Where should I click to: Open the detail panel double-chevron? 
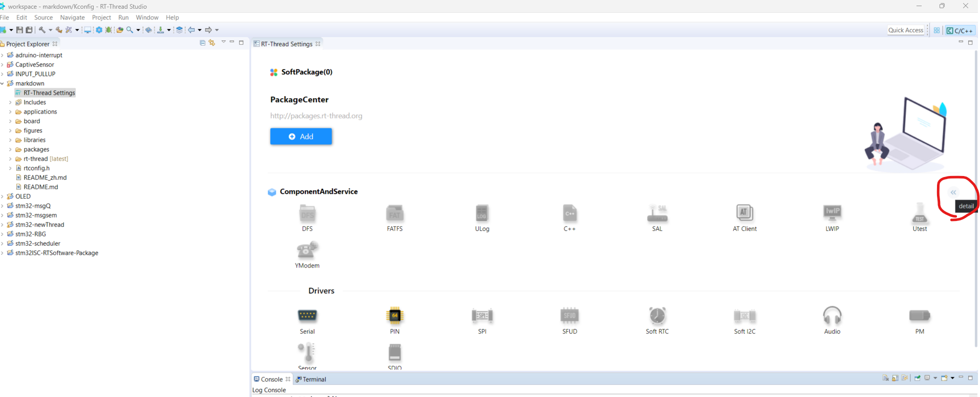953,193
